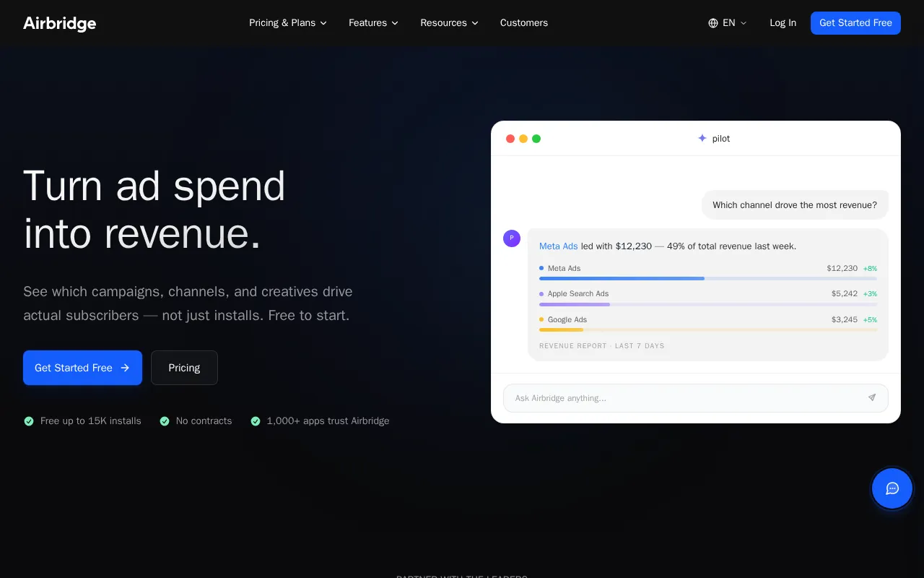
Task: Click the 'See which campaigns, channels' subheading
Action: (188, 303)
